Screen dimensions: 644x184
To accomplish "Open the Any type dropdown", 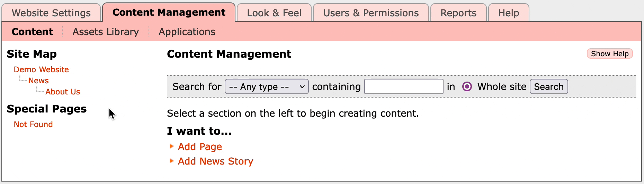I will coord(267,86).
